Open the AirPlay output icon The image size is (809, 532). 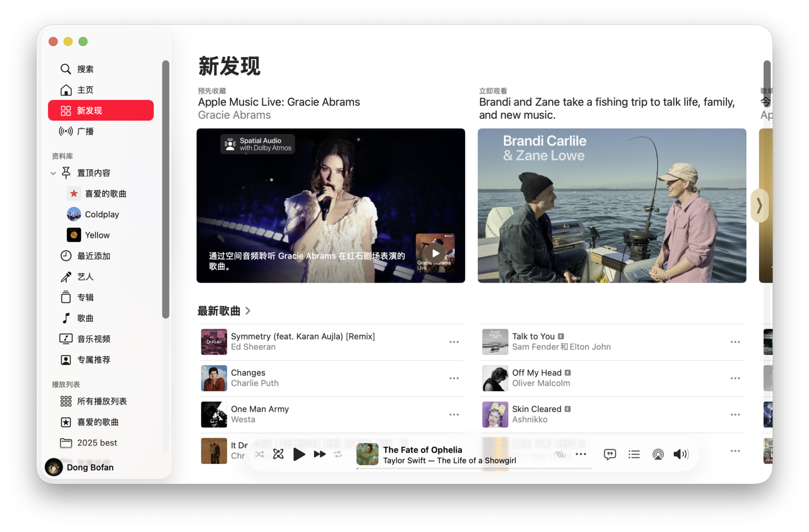point(658,454)
